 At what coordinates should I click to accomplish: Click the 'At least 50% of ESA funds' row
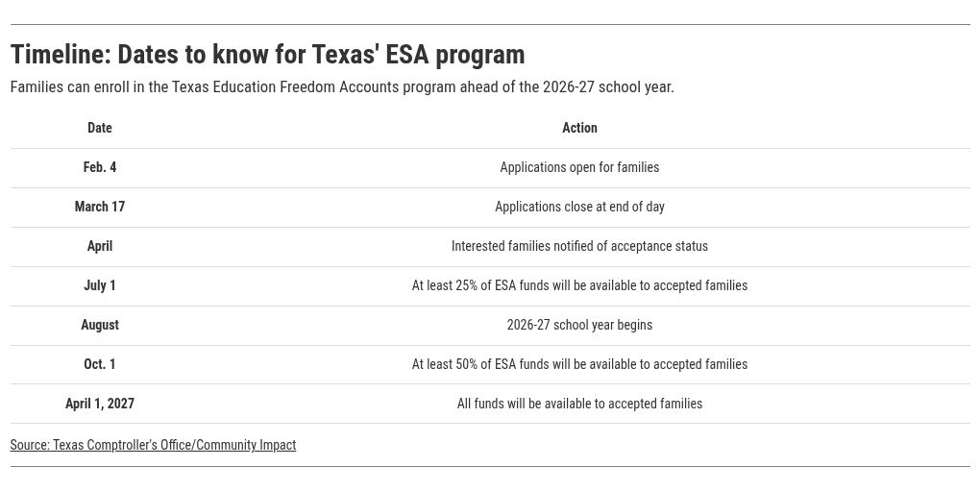coord(579,364)
